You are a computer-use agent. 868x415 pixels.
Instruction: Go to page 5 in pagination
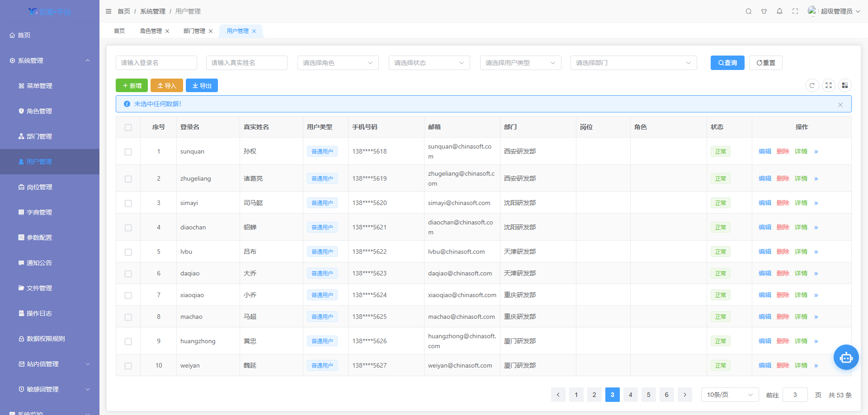click(649, 395)
